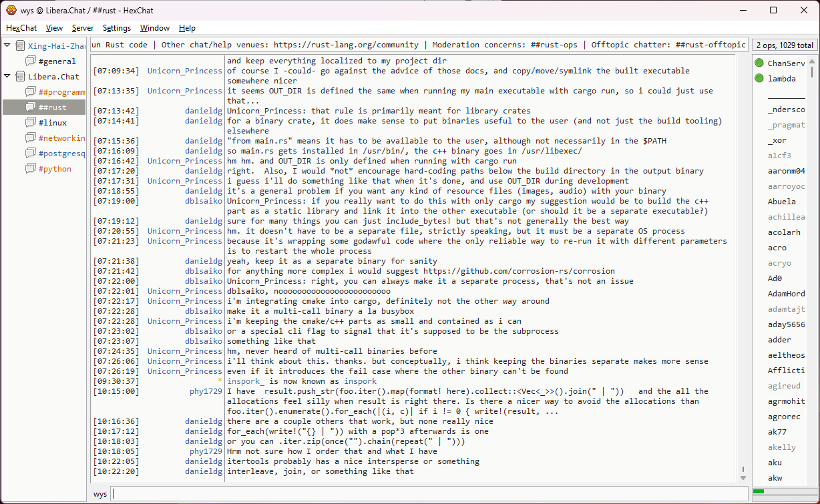Open the Settings menu
Image resolution: width=820 pixels, height=504 pixels.
point(117,28)
